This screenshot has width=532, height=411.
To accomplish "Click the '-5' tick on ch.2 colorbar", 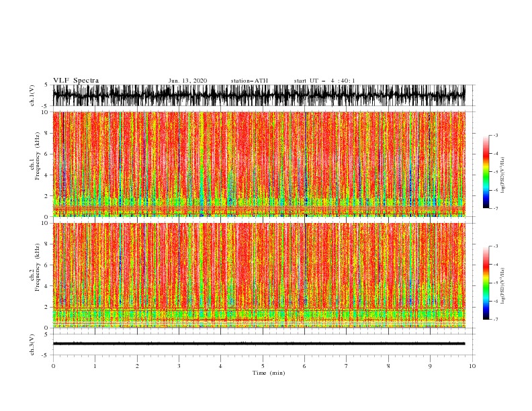I will 496,283.
